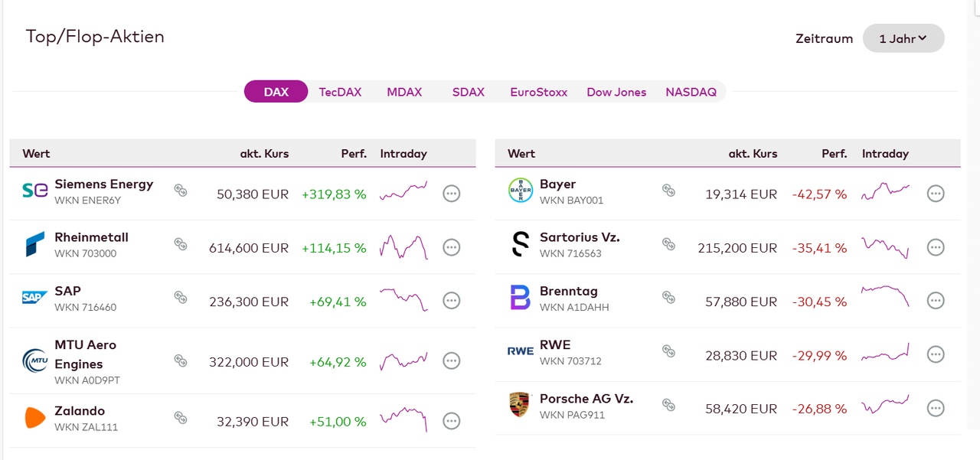Open more options for Porsche AG Vz.
The width and height of the screenshot is (980, 460).
tap(936, 408)
